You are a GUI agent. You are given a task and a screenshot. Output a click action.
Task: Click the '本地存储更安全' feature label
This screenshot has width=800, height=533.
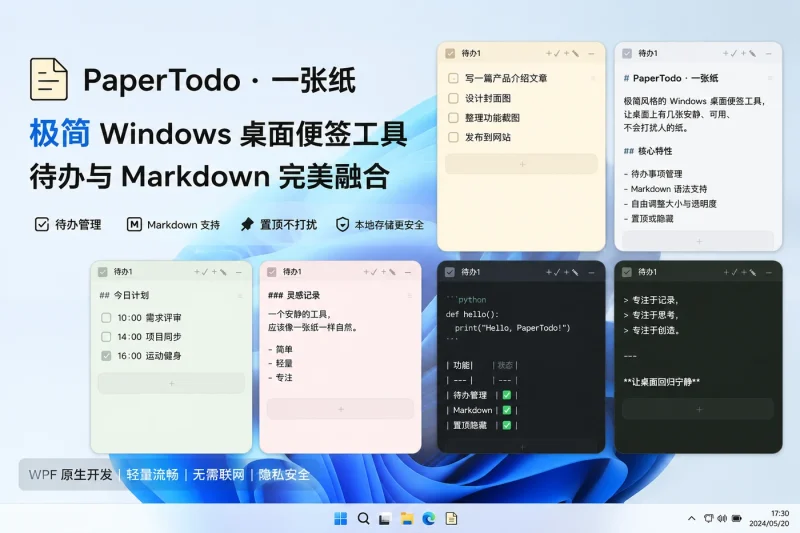click(x=380, y=224)
